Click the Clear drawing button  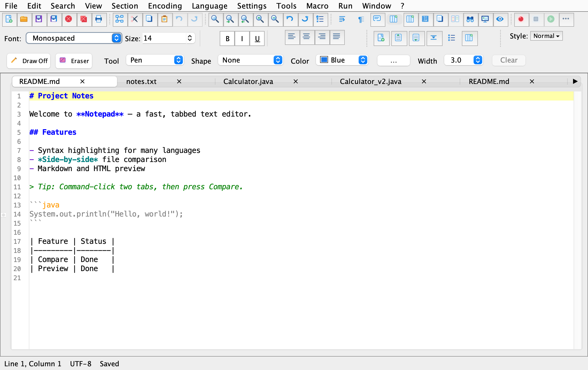click(x=509, y=60)
